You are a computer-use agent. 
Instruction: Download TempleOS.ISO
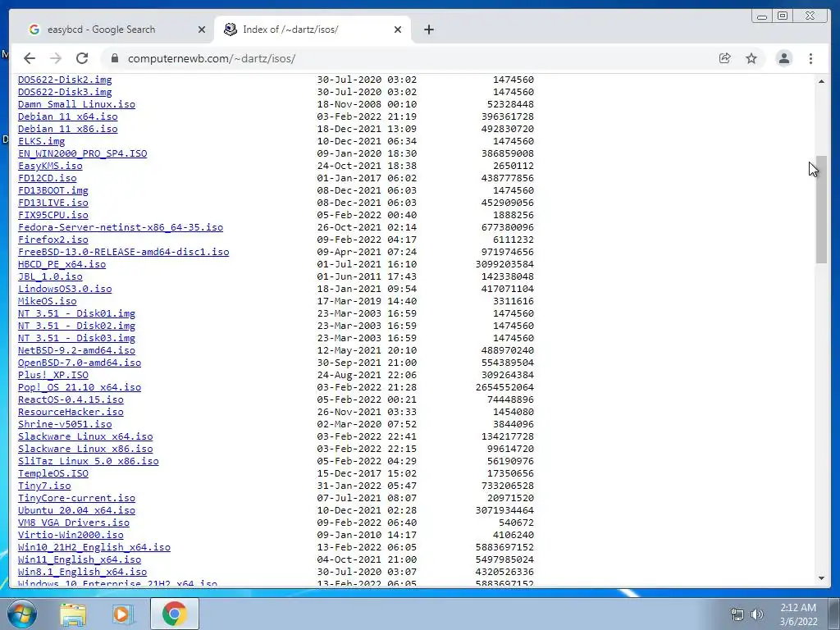pyautogui.click(x=53, y=474)
